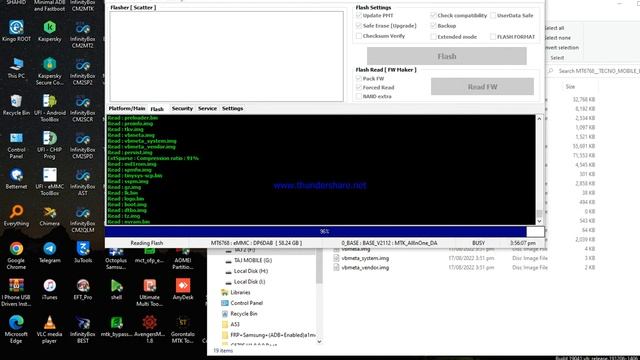The width and height of the screenshot is (640, 360).
Task: Launch Chimera tool icon
Action: tap(49, 216)
